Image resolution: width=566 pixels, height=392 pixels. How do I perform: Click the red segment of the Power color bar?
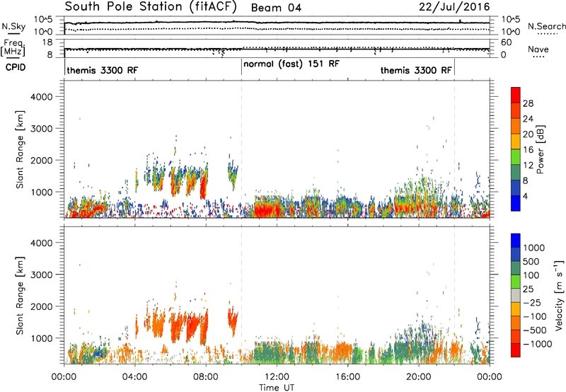tap(516, 96)
